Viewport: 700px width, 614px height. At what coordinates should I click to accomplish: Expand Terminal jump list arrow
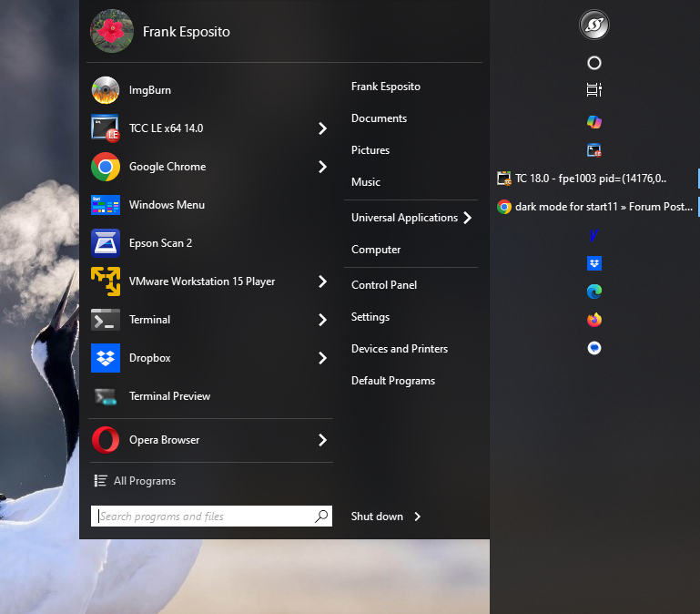point(323,320)
